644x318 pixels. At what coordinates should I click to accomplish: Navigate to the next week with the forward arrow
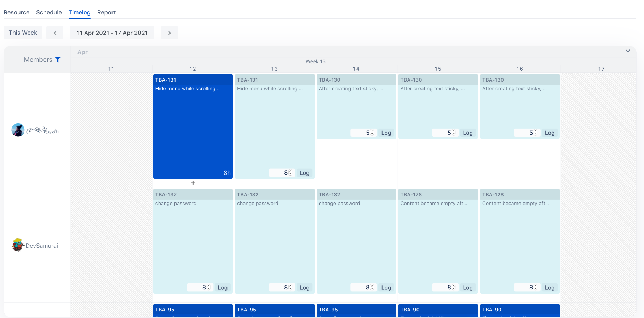(x=169, y=33)
